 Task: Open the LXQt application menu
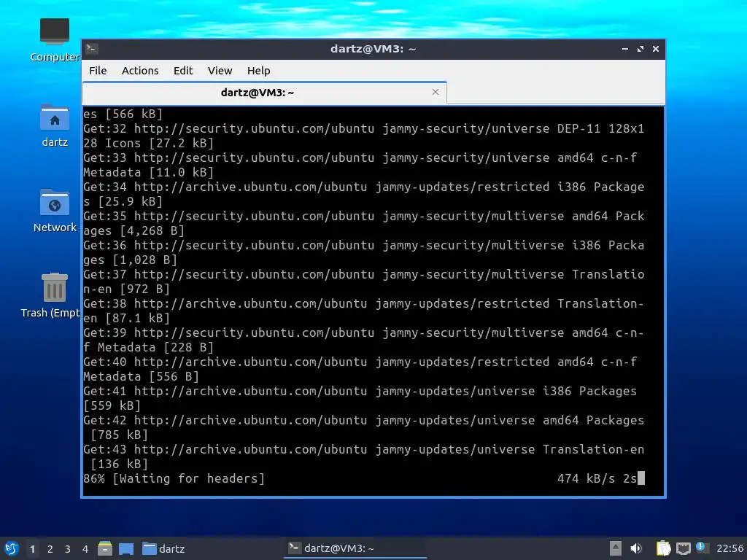12,548
